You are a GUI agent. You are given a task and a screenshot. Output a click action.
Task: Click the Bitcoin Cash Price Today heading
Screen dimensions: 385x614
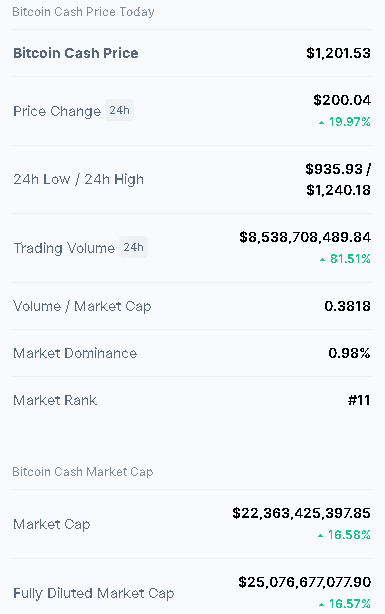(x=83, y=12)
